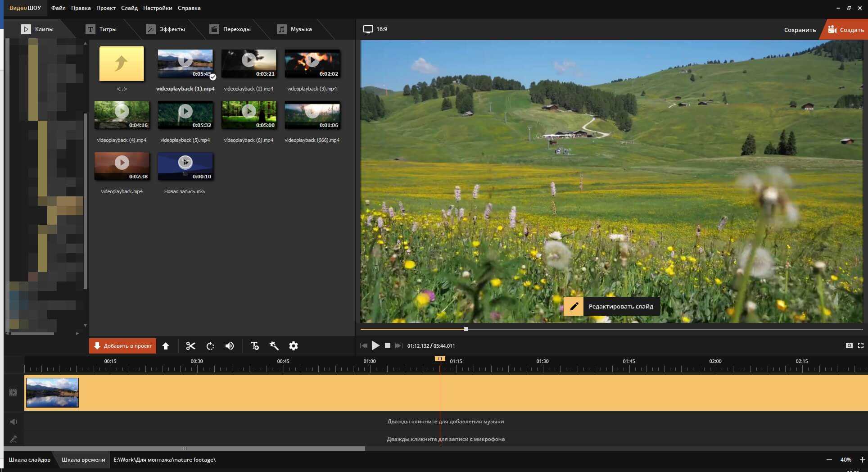Click the magic wand effects icon
The height and width of the screenshot is (472, 868).
(x=274, y=346)
